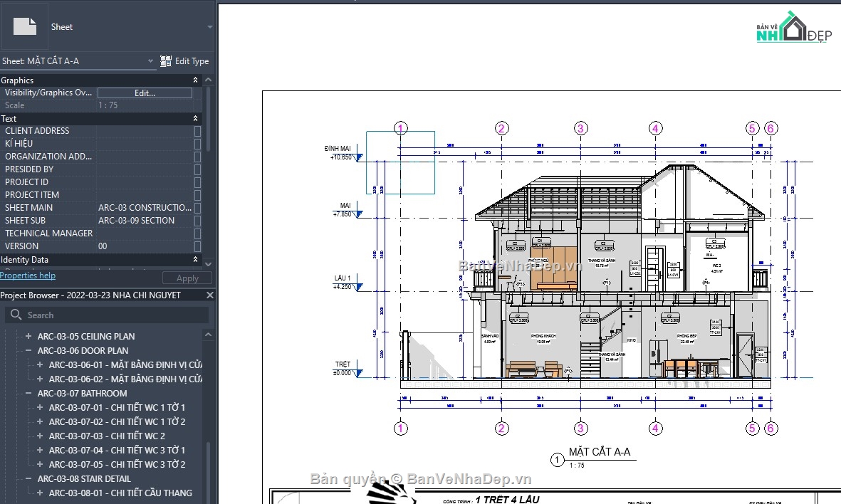841x504 pixels.
Task: Click the properties list scroll-up arrow
Action: (208, 80)
